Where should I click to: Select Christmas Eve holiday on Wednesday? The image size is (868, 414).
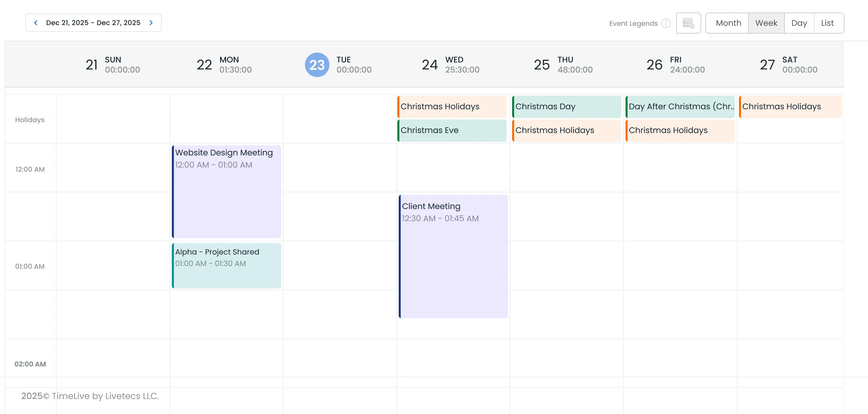coord(452,130)
